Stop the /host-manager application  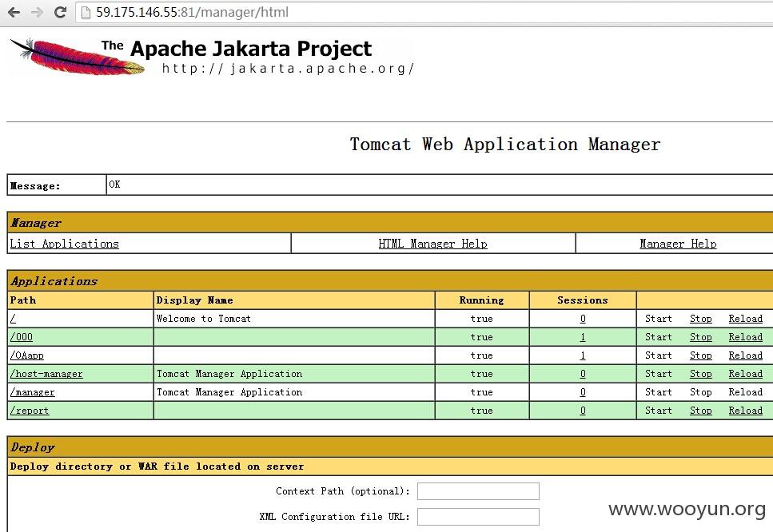[x=700, y=374]
